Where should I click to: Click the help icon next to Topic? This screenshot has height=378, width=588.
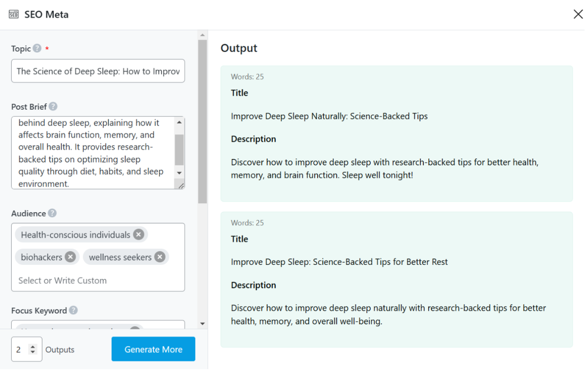coord(37,49)
